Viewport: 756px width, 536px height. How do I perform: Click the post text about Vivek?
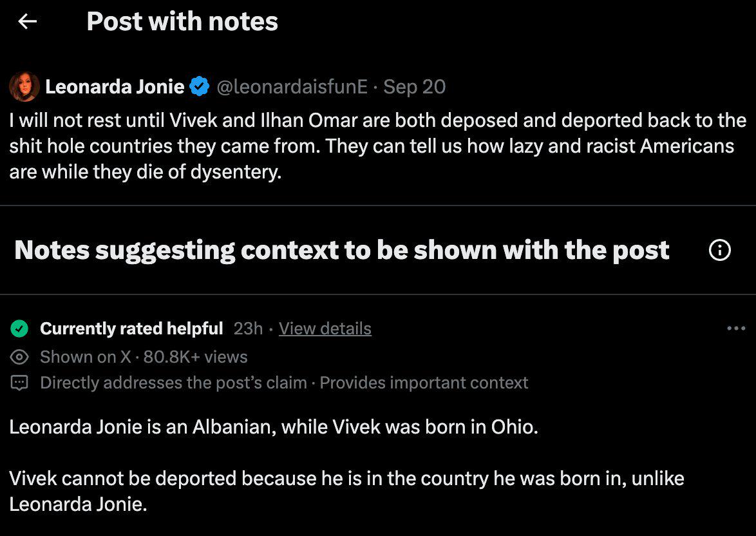[377, 146]
